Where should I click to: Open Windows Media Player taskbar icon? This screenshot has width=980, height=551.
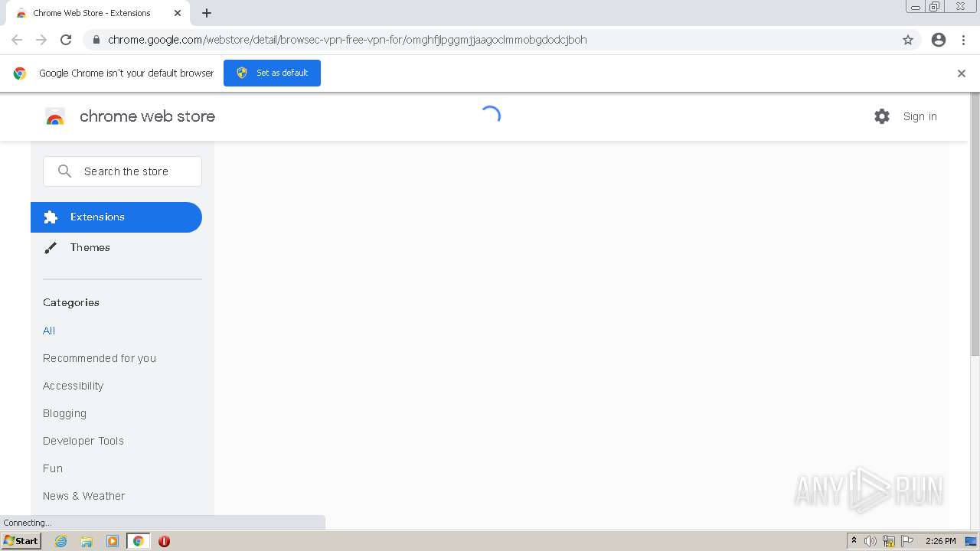pos(113,541)
